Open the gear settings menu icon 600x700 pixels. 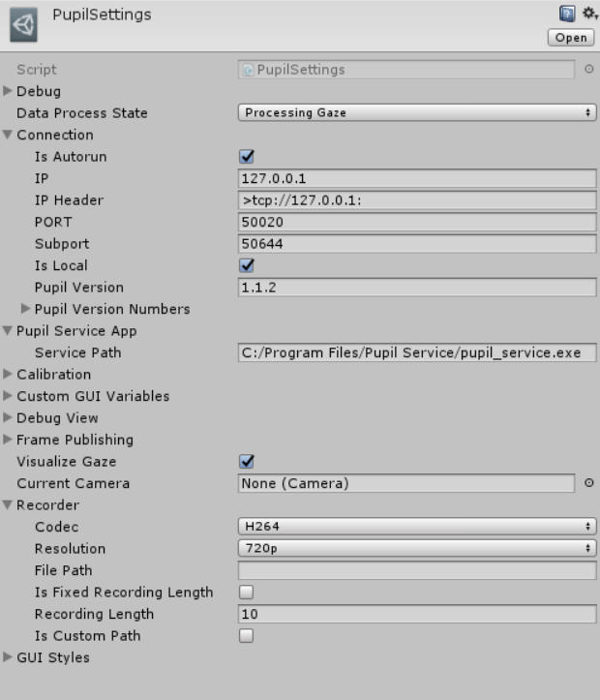tap(589, 14)
